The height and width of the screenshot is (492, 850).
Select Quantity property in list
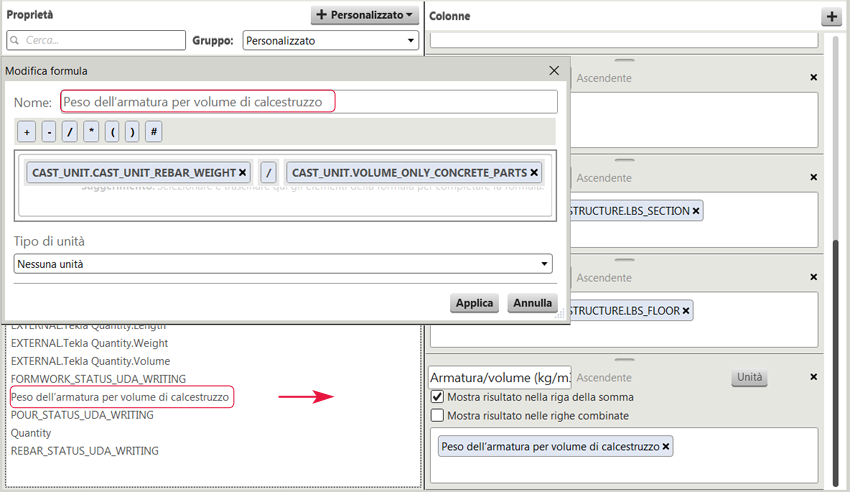coord(31,433)
